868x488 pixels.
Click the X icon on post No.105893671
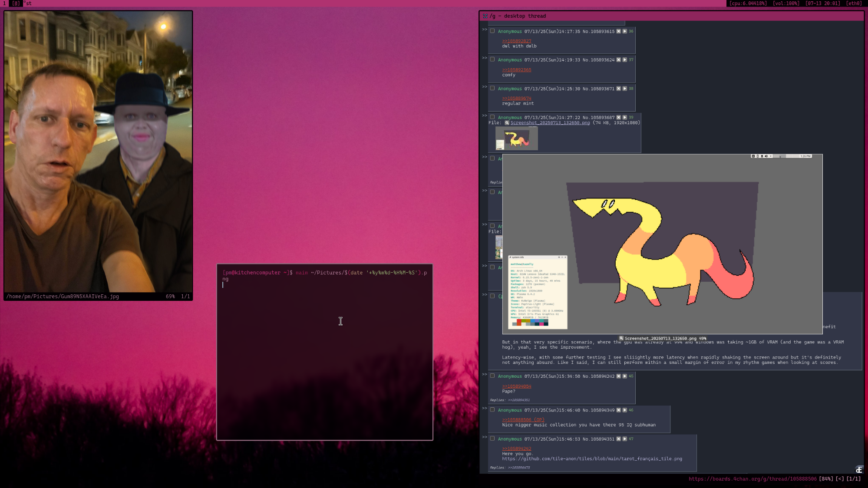tap(618, 89)
